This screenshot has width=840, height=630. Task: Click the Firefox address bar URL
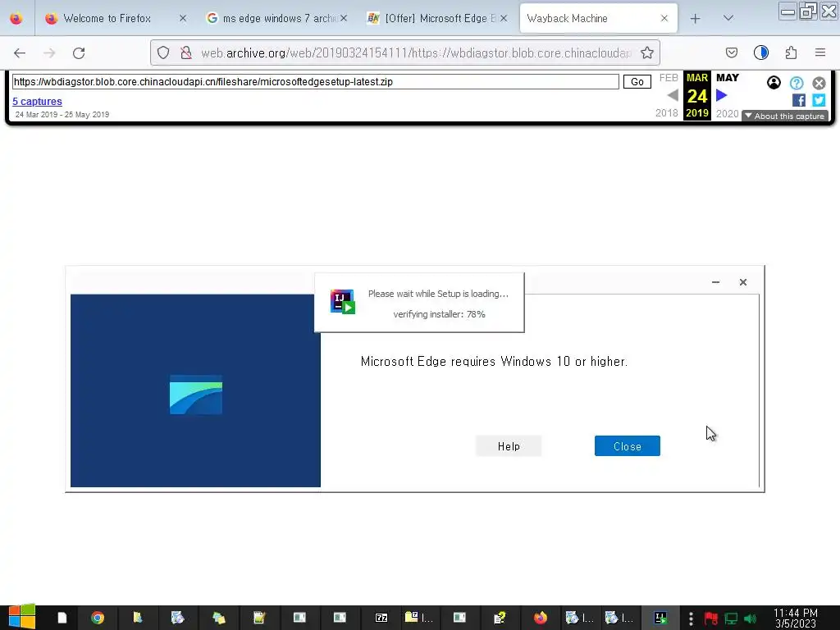point(416,53)
